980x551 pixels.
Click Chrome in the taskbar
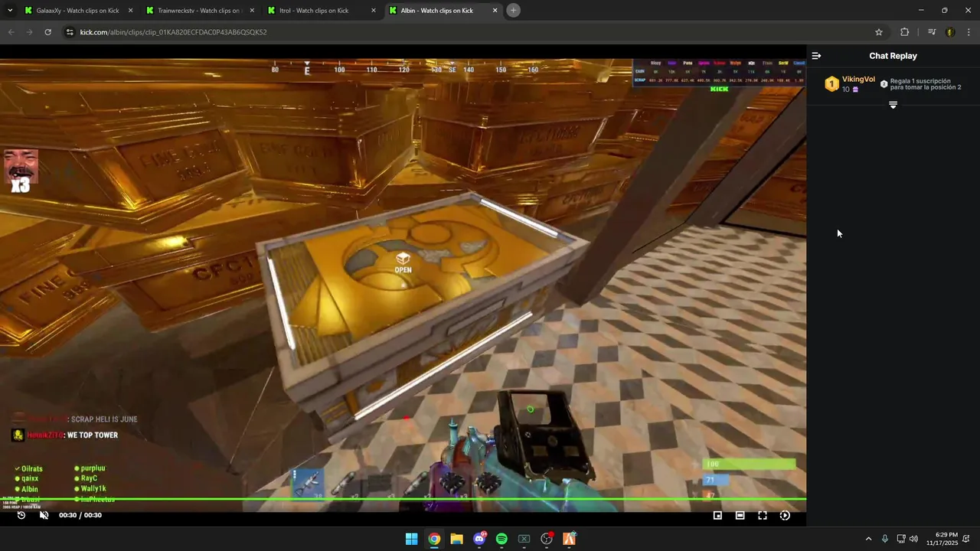[434, 539]
